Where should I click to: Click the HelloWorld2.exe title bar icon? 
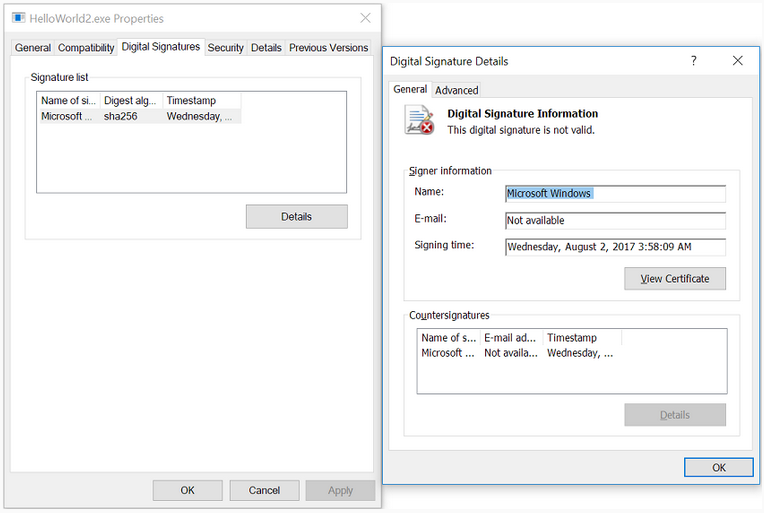coord(18,18)
